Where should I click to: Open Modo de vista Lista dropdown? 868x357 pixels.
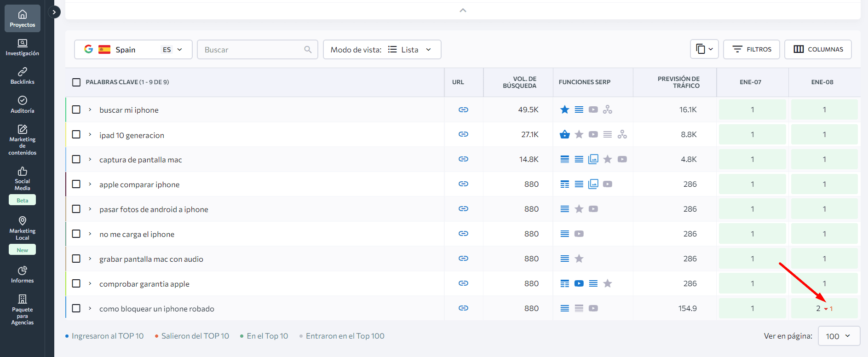[x=382, y=50]
